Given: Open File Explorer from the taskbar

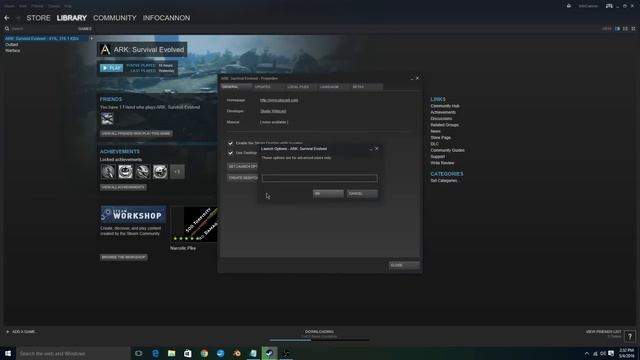Looking at the screenshot, I should tap(171, 353).
